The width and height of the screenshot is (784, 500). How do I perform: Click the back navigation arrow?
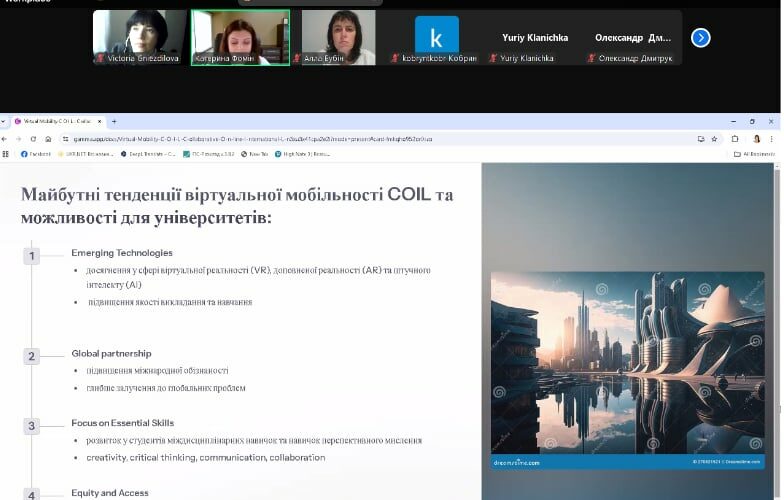click(x=5, y=139)
